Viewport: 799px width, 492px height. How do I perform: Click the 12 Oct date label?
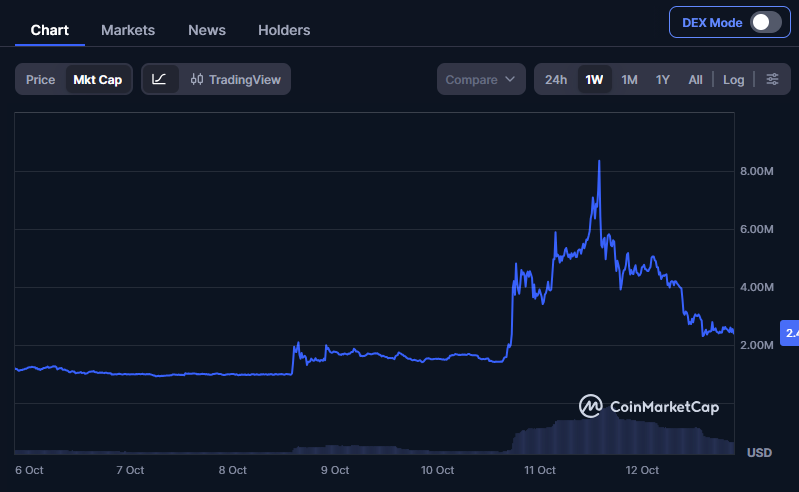click(x=642, y=470)
